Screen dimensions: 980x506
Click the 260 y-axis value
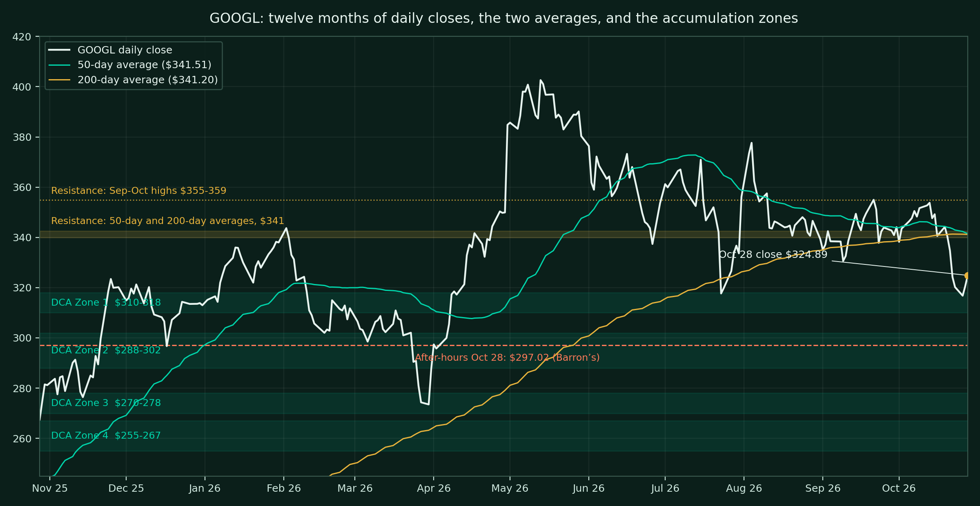tap(22, 439)
